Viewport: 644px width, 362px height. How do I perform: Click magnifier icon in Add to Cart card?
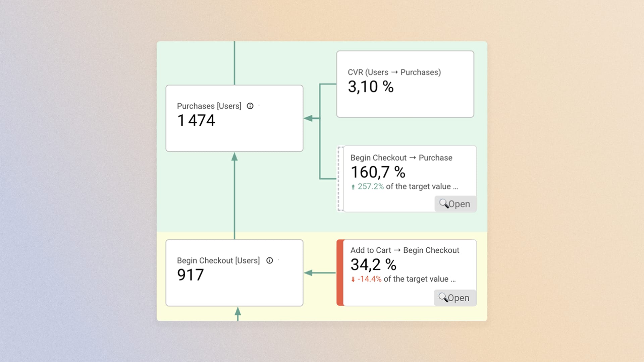(x=443, y=297)
